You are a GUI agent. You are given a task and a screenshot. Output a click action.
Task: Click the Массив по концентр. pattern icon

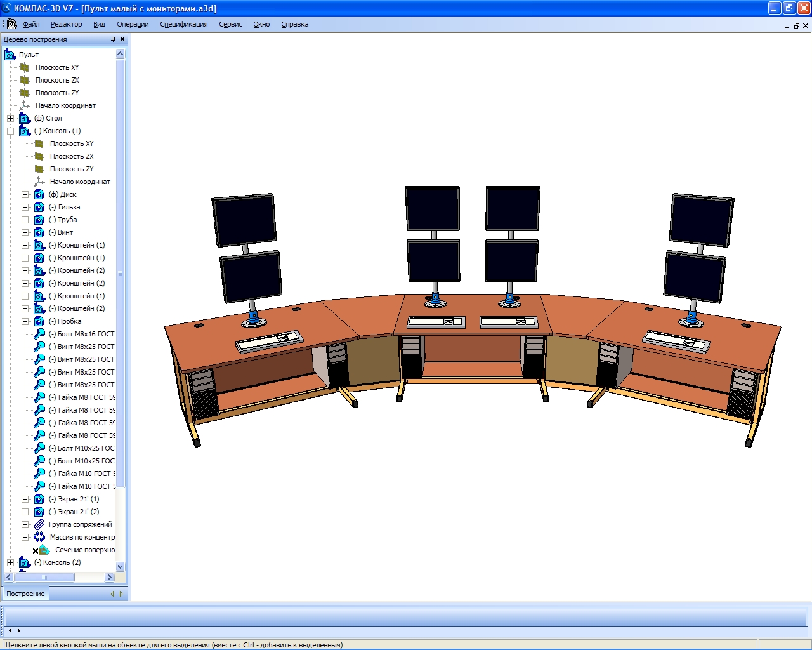[x=39, y=537]
